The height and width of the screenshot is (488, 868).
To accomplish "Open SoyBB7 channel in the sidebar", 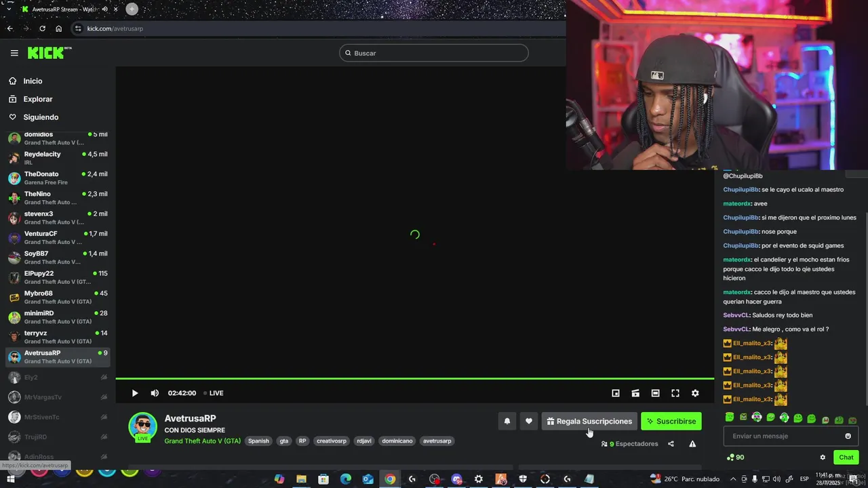I will point(57,258).
